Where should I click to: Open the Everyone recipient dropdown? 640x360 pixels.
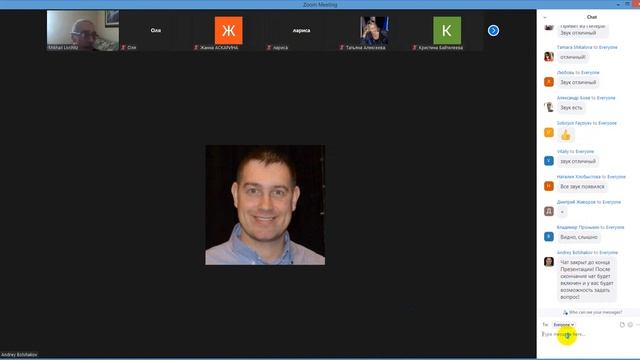point(564,324)
